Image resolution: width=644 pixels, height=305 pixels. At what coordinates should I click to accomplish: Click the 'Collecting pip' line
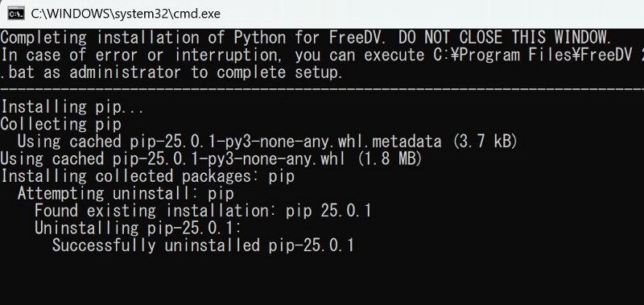(x=61, y=125)
